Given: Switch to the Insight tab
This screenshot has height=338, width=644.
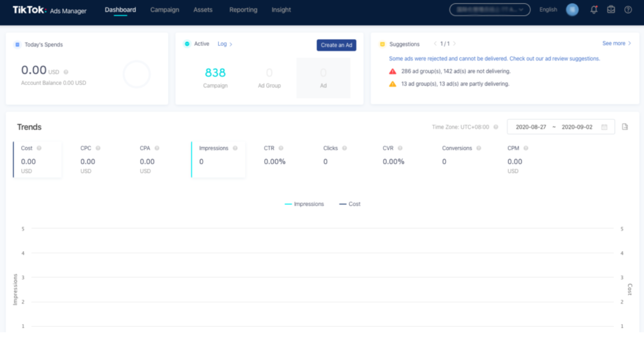Looking at the screenshot, I should 281,10.
